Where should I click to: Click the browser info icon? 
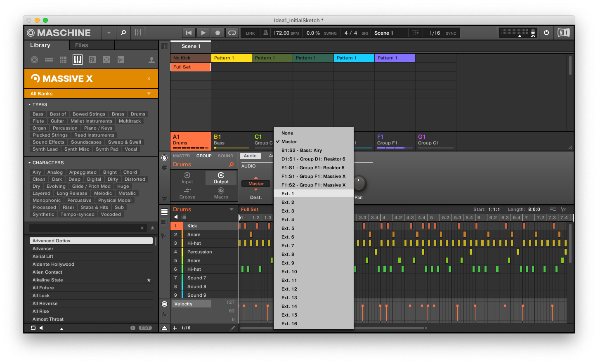(x=133, y=328)
